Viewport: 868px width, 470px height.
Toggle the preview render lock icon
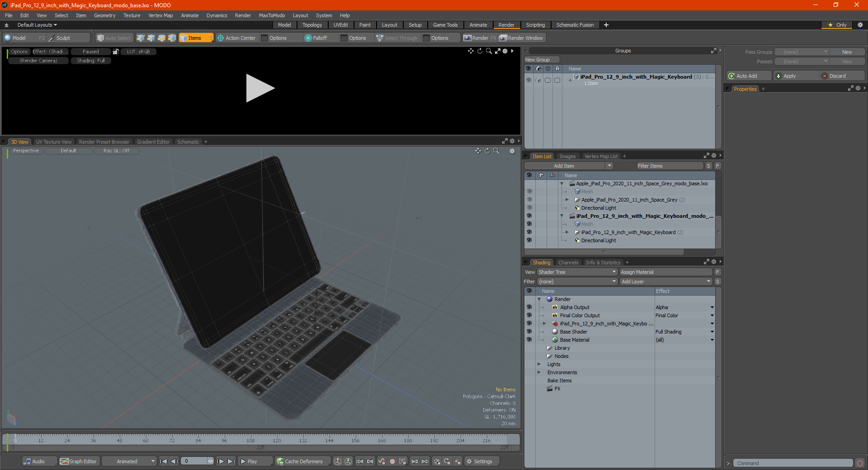[116, 52]
